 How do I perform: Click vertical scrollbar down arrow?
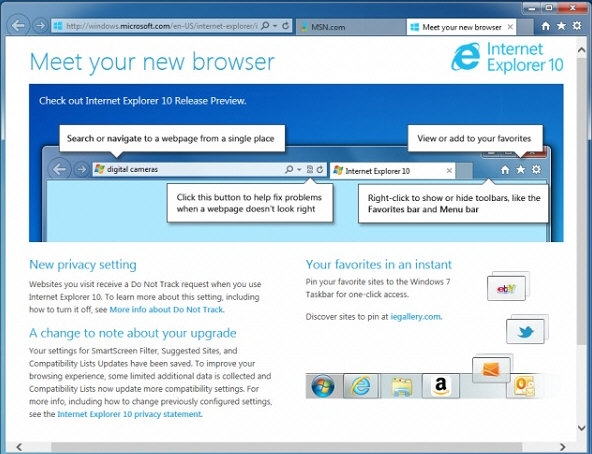pyautogui.click(x=582, y=428)
